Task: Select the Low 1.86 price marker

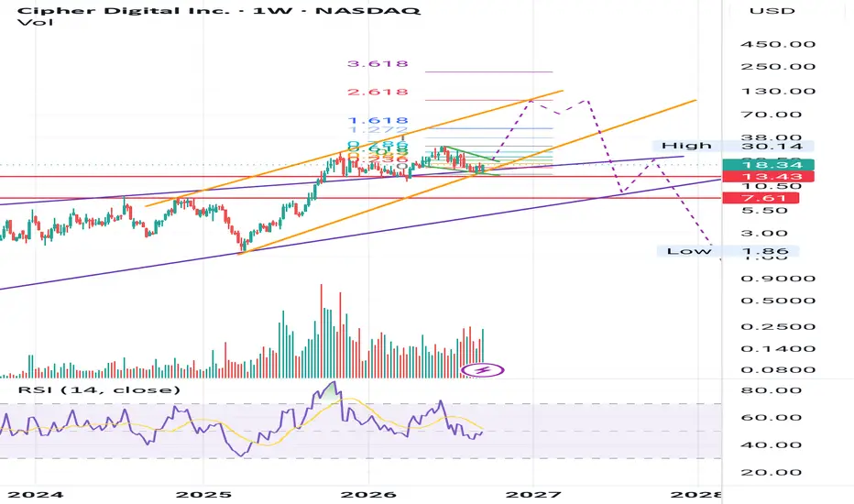Action: (x=728, y=251)
